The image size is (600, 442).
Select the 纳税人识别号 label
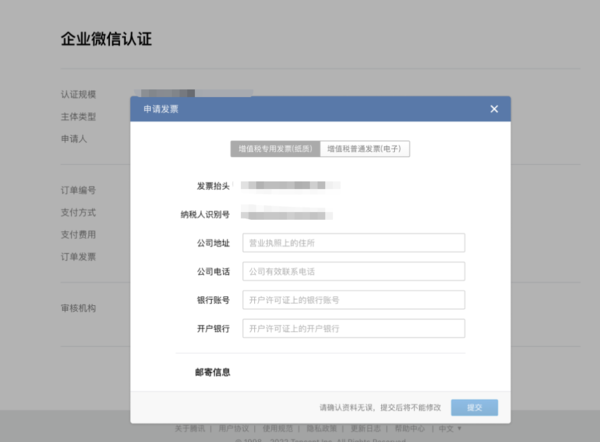pyautogui.click(x=205, y=214)
